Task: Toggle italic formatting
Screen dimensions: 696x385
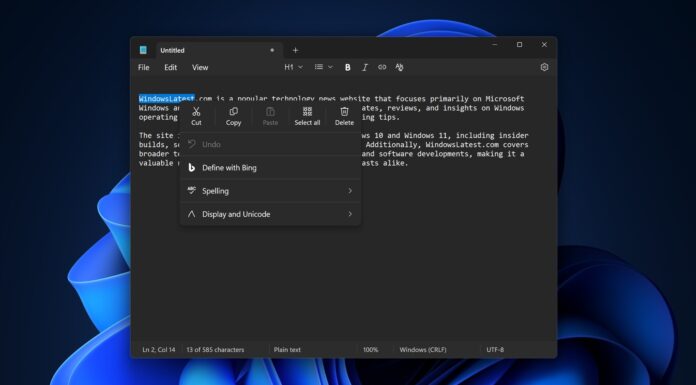Action: click(364, 67)
